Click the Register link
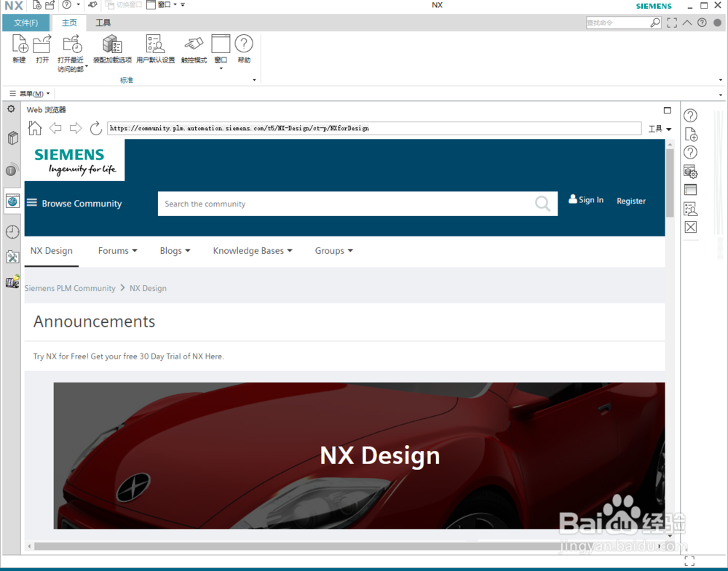Screen dimensions: 728x571 click(631, 201)
